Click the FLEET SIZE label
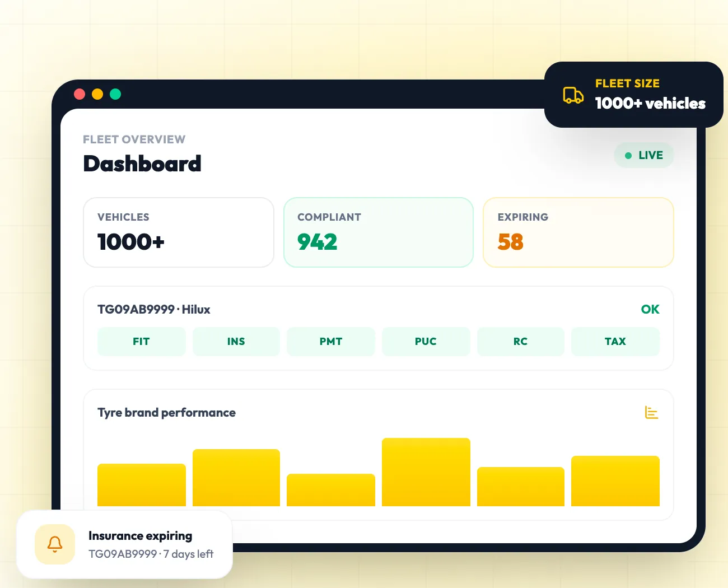Viewport: 728px width, 588px height. pos(627,83)
